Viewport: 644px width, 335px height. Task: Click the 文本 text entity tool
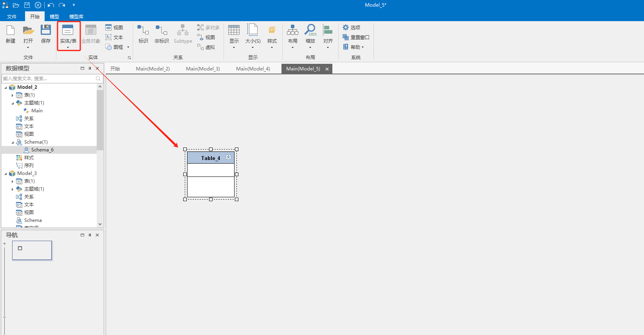click(x=114, y=37)
